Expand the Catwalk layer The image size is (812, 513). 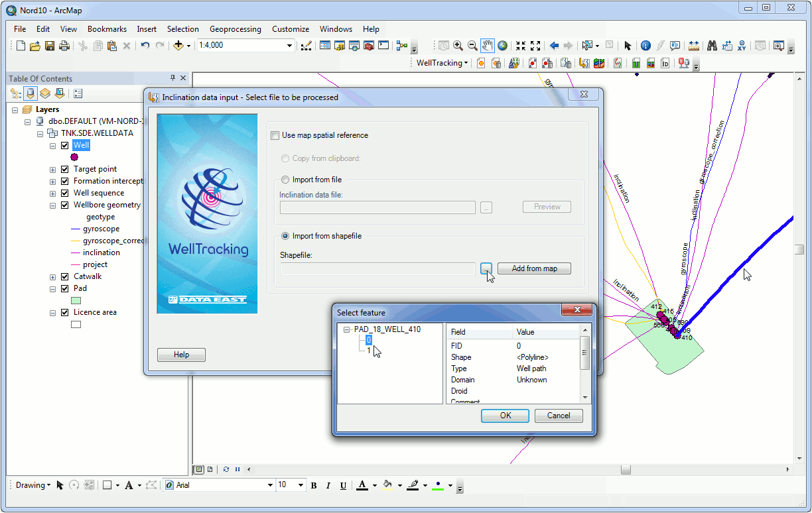point(52,276)
